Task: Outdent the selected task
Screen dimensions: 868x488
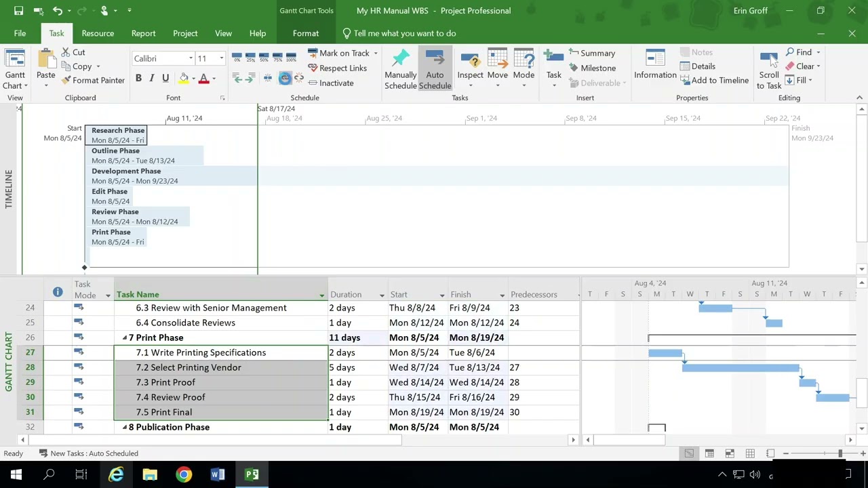Action: (237, 79)
